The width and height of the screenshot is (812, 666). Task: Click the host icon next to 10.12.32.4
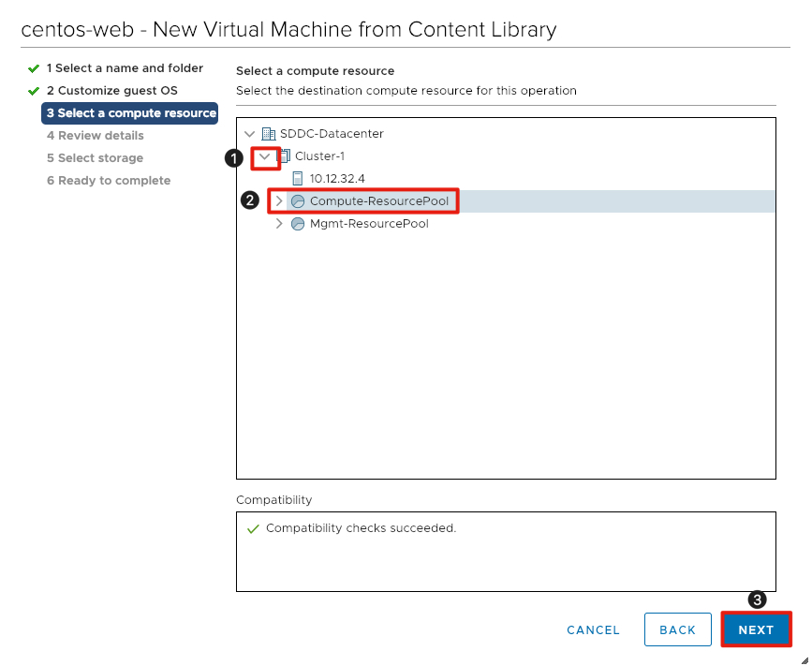tap(297, 178)
